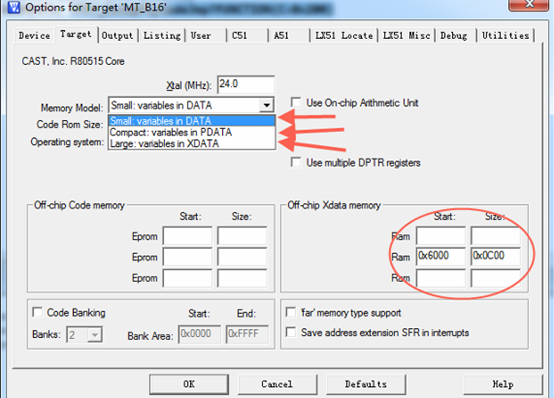This screenshot has height=398, width=554.
Task: Confirm settings with OK button
Action: click(189, 384)
